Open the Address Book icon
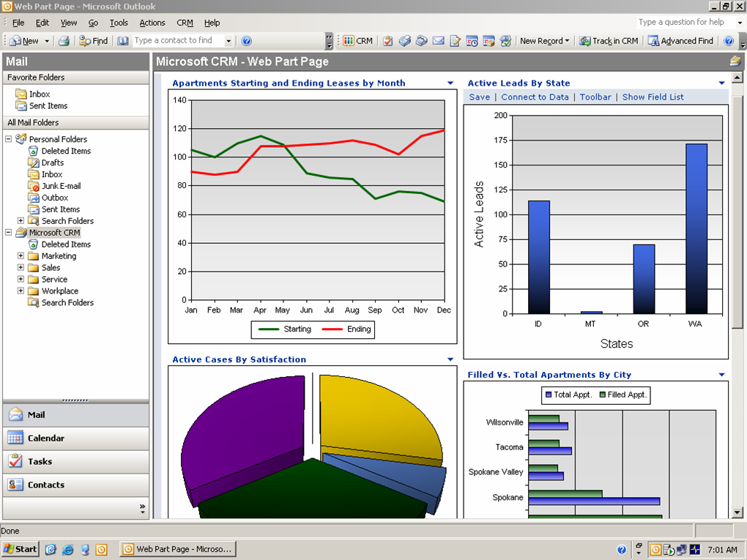The height and width of the screenshot is (560, 747). tap(123, 41)
